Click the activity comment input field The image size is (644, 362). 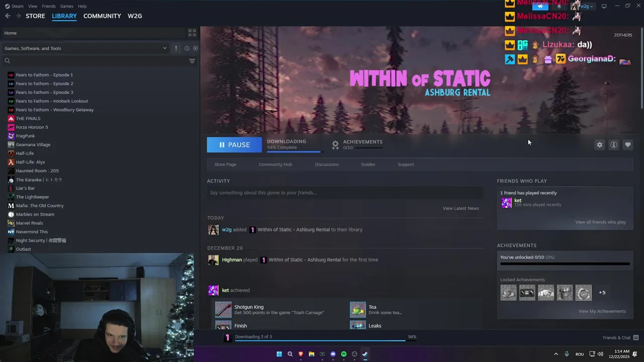coord(345,193)
